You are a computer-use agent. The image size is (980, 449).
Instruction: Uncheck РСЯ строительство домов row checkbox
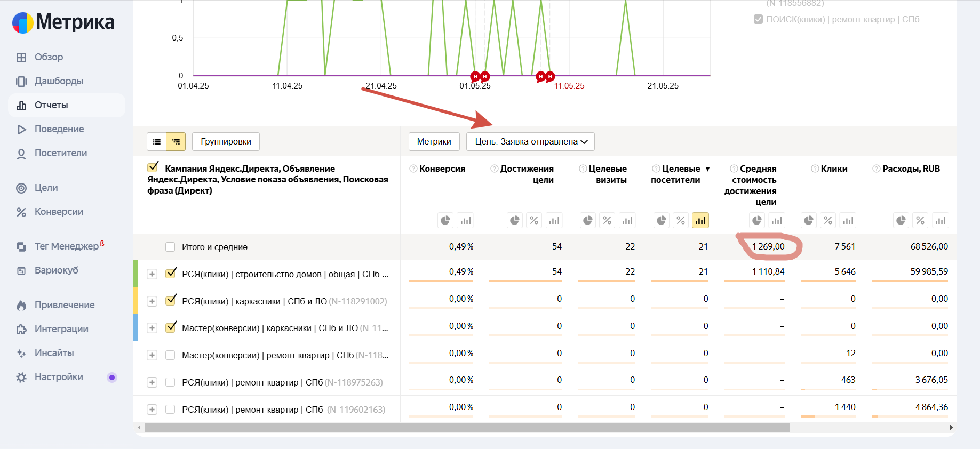[171, 274]
